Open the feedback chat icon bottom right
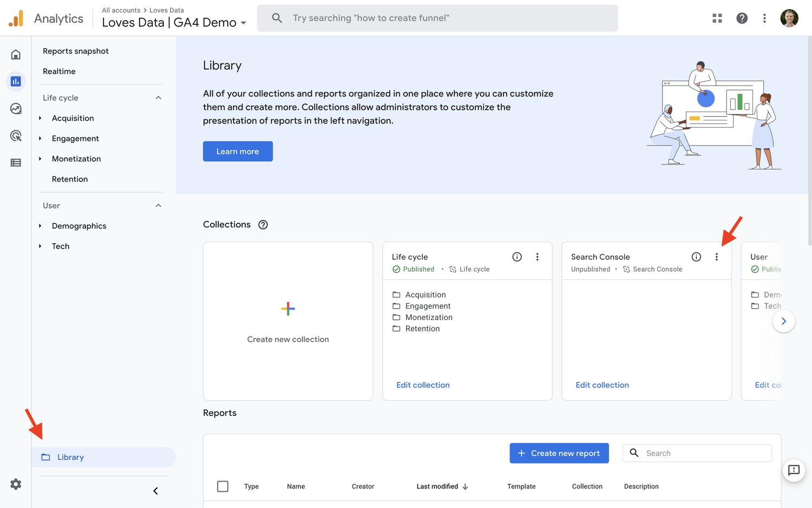Viewport: 812px width, 508px height. (794, 471)
